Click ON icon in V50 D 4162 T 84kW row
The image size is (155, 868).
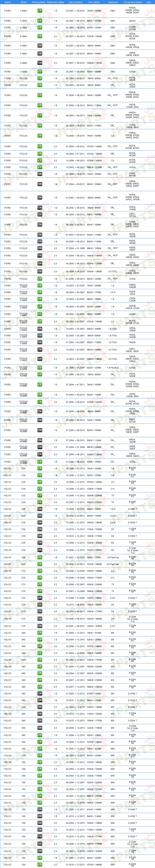[40, 816]
